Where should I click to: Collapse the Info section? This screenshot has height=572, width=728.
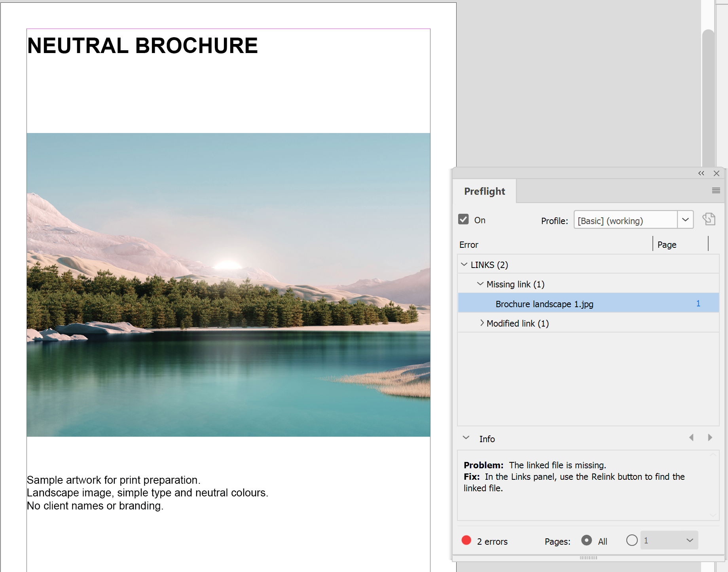click(466, 438)
